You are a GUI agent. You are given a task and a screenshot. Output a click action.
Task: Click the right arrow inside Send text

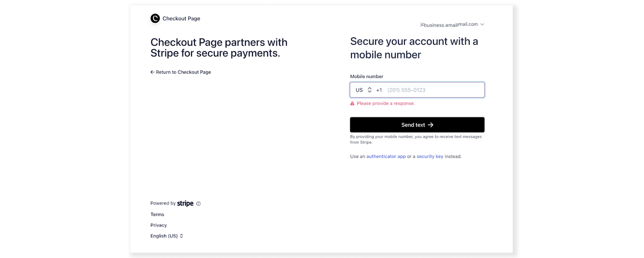[x=430, y=125]
